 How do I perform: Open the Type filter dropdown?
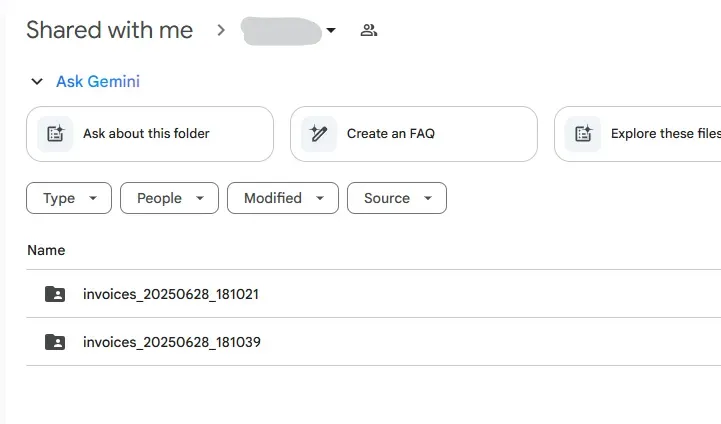pyautogui.click(x=69, y=198)
